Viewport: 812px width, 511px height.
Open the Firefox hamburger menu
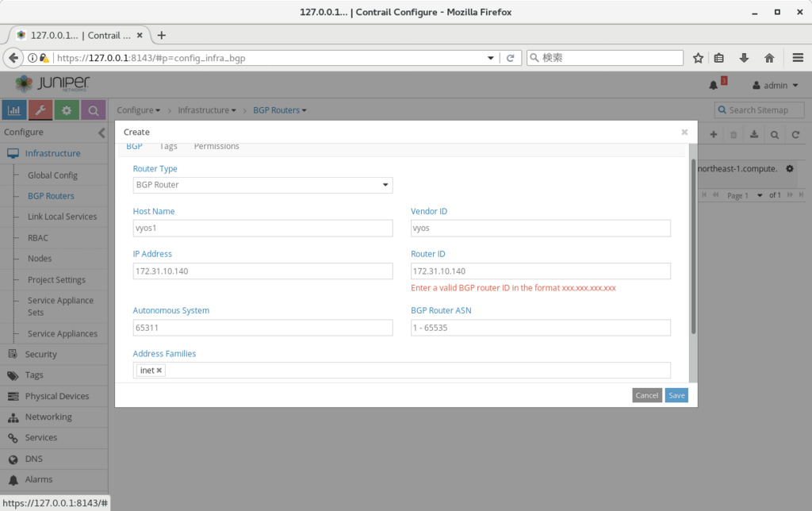[x=798, y=57]
